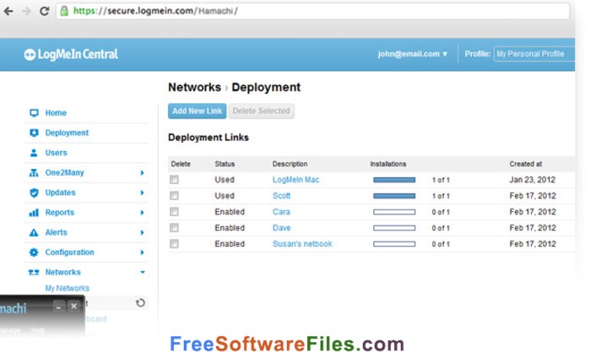This screenshot has height=364, width=591.
Task: Click the Add New Link button
Action: [x=197, y=111]
